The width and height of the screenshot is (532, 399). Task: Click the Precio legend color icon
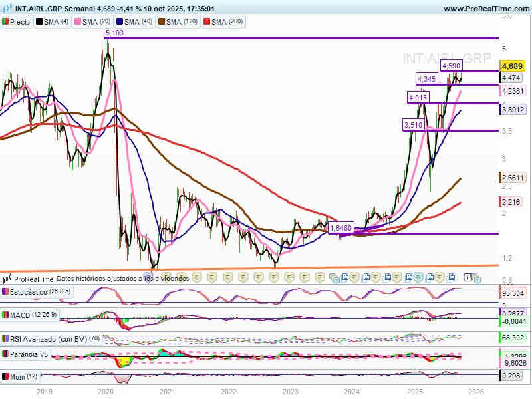[x=6, y=22]
